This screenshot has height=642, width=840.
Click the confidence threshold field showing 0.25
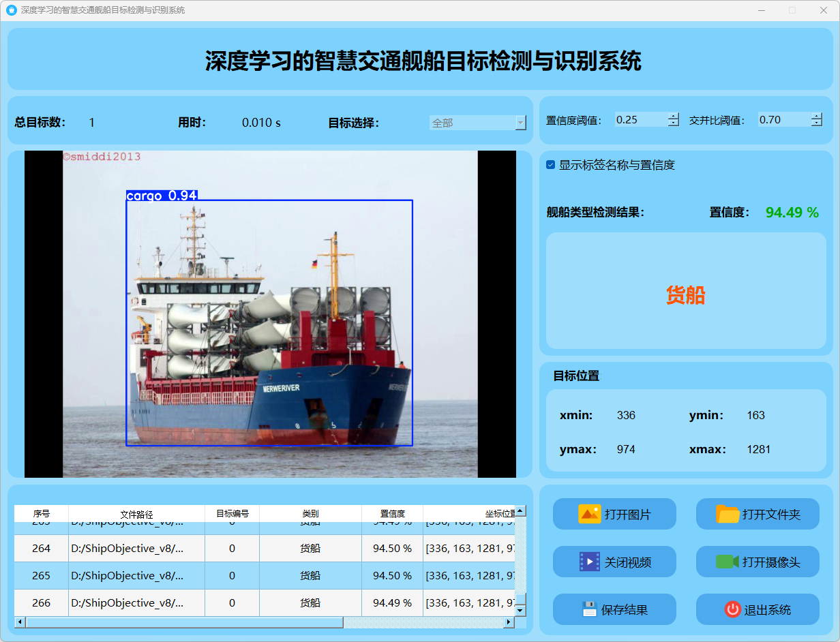click(x=640, y=120)
